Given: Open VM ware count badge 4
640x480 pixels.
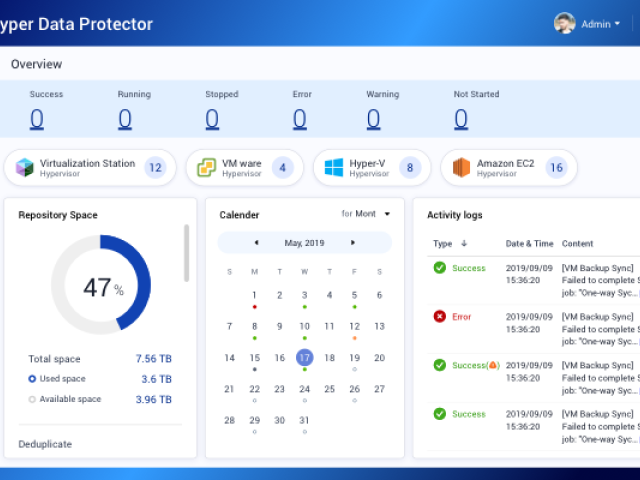Looking at the screenshot, I should tap(282, 167).
